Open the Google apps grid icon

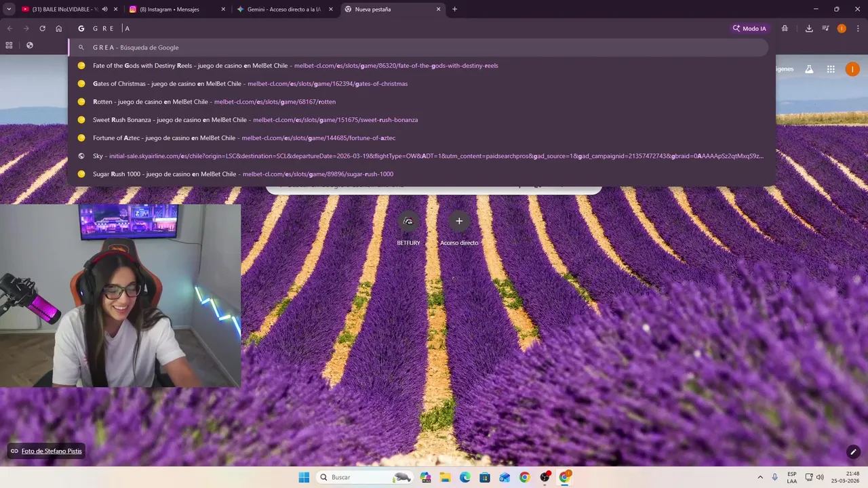(x=831, y=69)
